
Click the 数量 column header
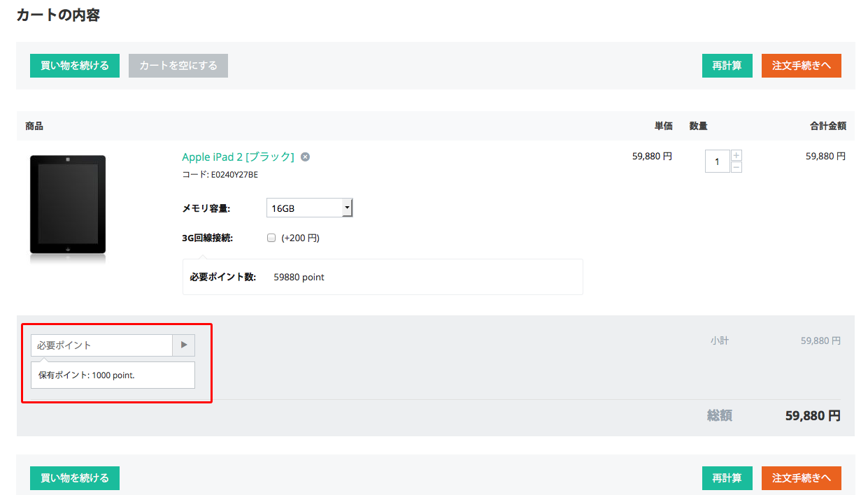698,126
